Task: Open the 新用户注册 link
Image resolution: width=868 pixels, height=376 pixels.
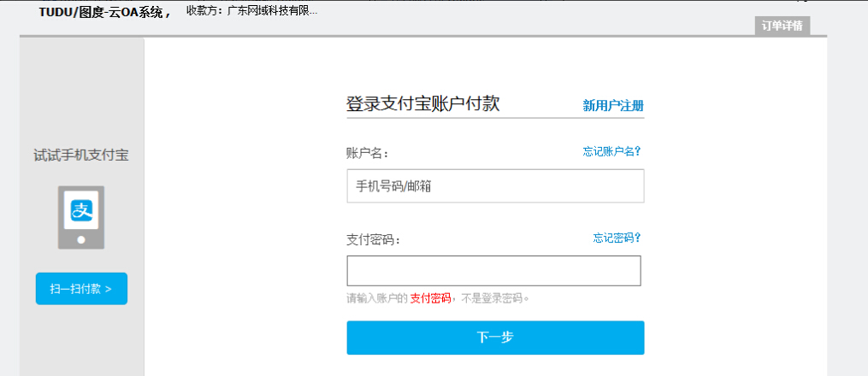Action: [613, 106]
